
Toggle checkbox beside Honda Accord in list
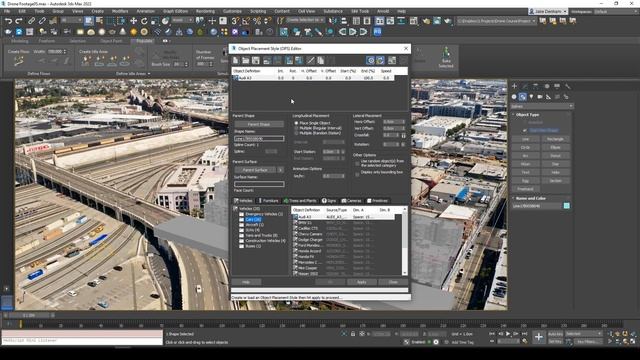[295, 251]
